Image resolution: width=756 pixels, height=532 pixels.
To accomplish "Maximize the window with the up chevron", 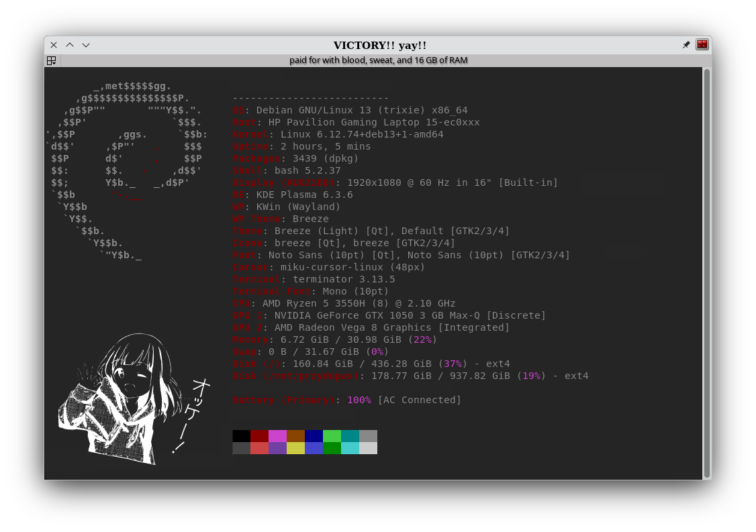I will pyautogui.click(x=70, y=45).
